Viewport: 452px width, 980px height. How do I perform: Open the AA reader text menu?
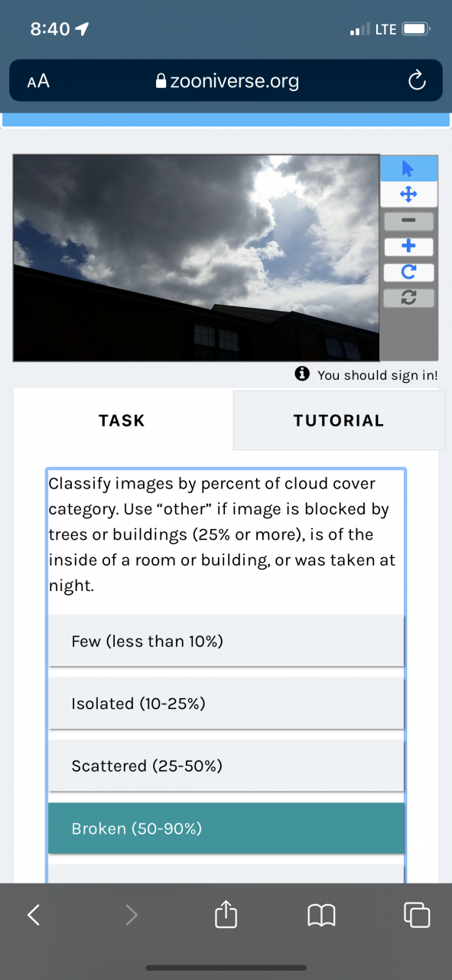[38, 80]
